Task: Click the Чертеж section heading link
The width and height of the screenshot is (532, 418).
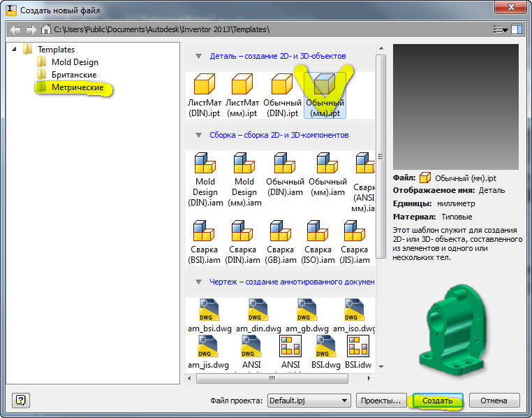Action: coord(292,282)
